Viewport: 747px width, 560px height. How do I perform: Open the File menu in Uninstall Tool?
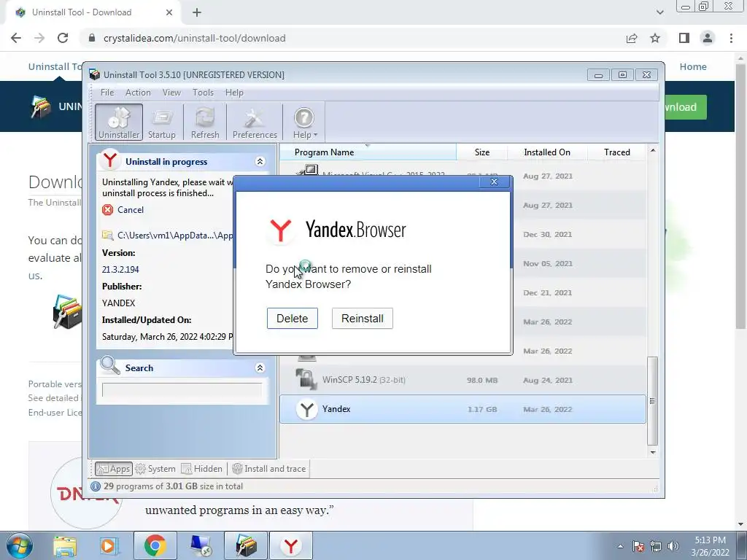point(107,93)
